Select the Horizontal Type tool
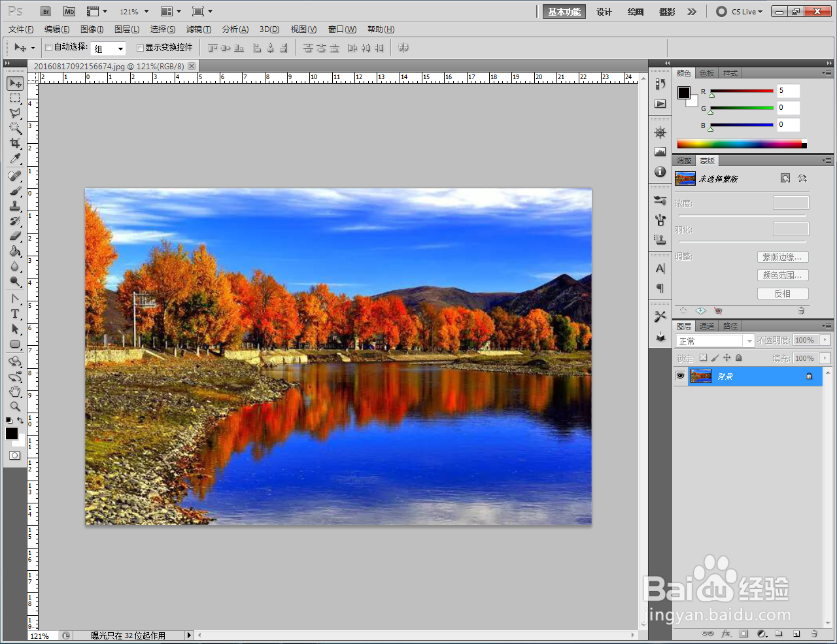Viewport: 837px width, 644px height. click(15, 314)
